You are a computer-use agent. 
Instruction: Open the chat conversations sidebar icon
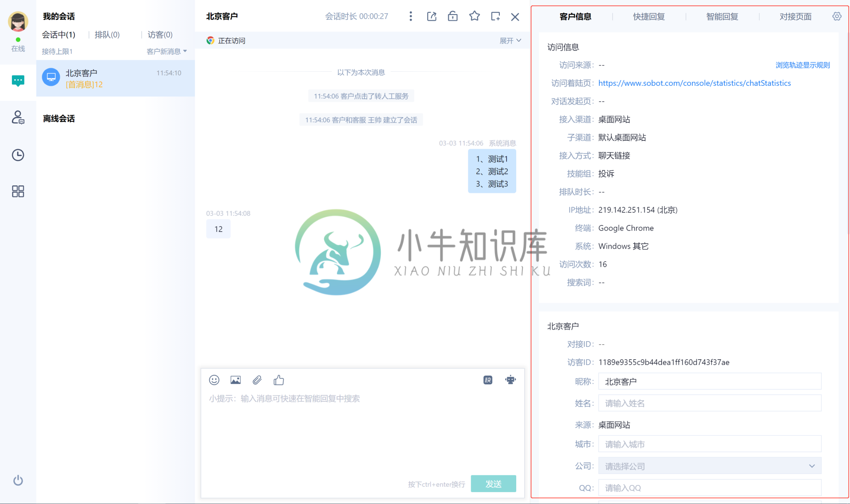[18, 81]
